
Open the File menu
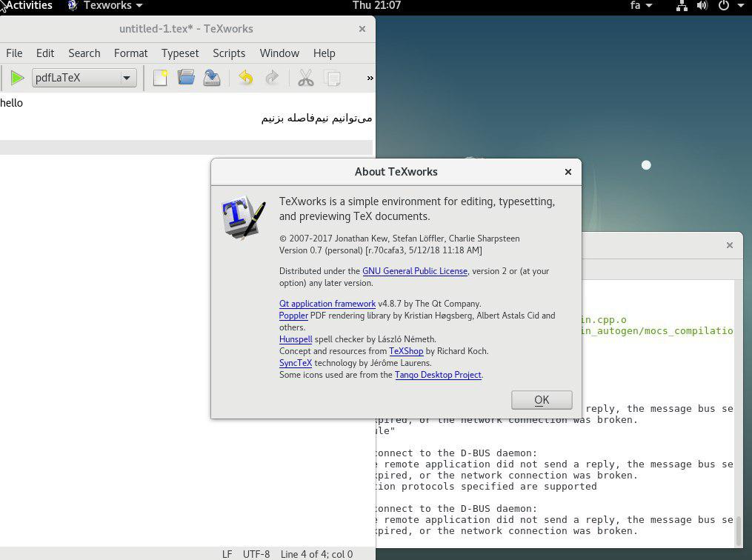click(x=14, y=53)
